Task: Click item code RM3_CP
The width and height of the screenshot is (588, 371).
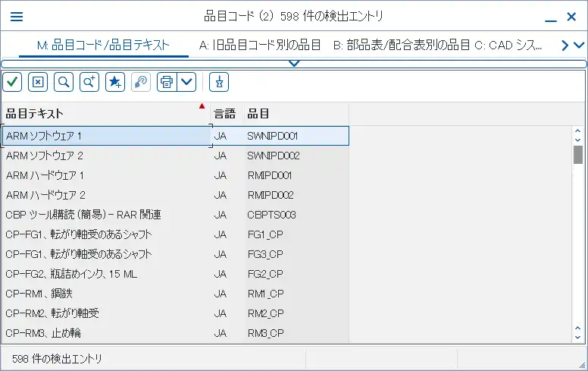Action: [x=265, y=333]
